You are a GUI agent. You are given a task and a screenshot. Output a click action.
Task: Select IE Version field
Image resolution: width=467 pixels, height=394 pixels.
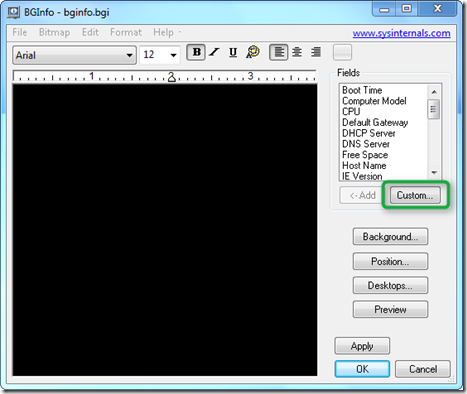(362, 176)
